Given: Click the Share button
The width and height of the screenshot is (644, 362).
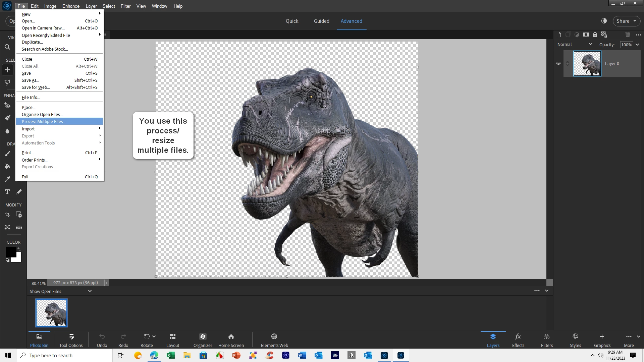Looking at the screenshot, I should (x=626, y=21).
